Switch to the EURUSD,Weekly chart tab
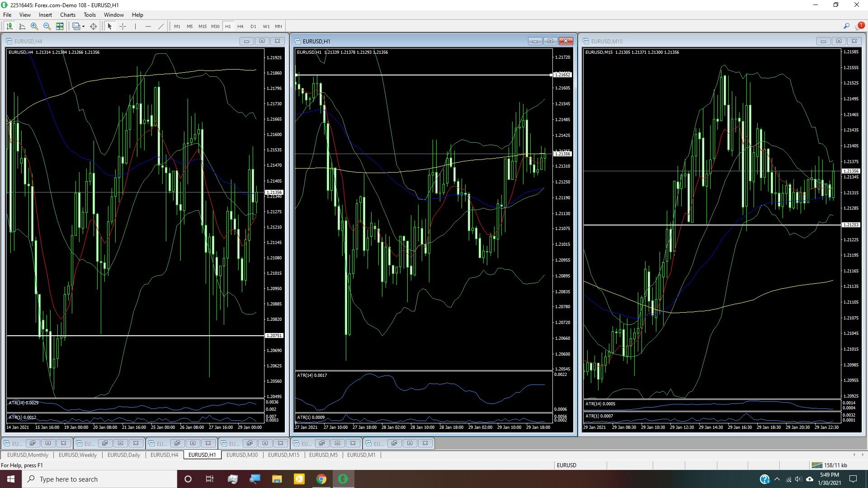The width and height of the screenshot is (868, 488). click(78, 455)
